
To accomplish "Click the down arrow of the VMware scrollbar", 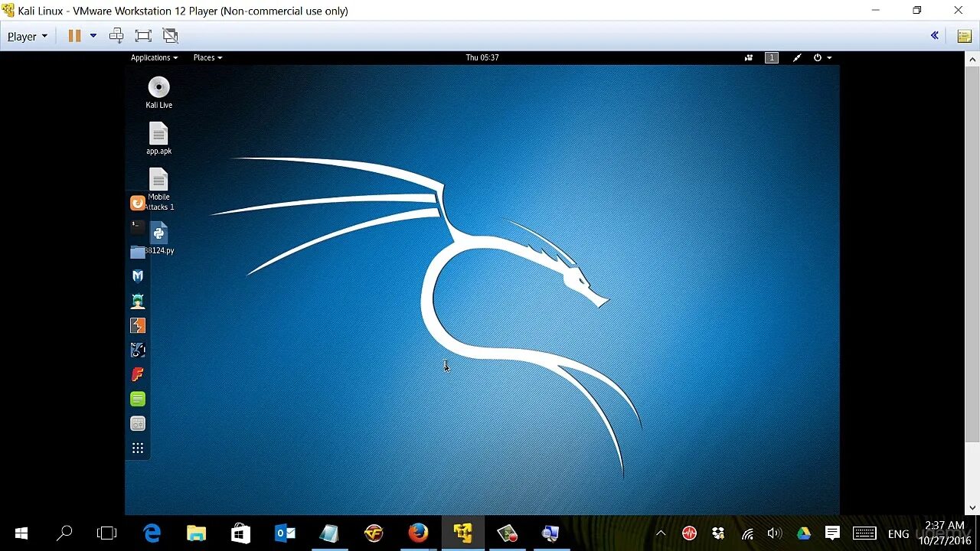I will [x=972, y=507].
